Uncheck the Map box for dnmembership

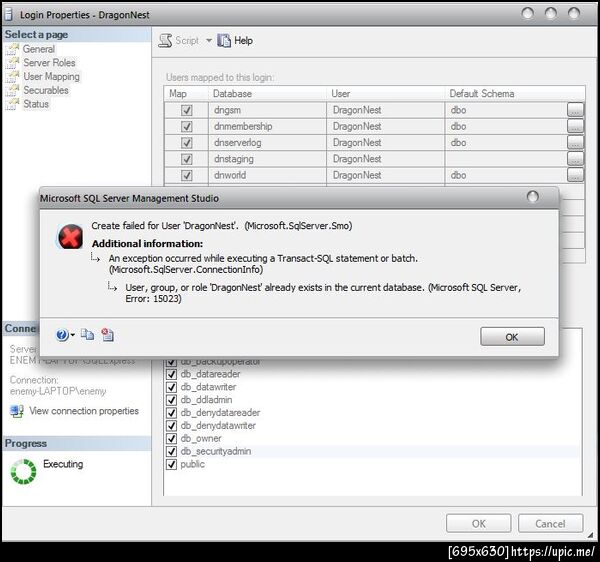(x=186, y=126)
